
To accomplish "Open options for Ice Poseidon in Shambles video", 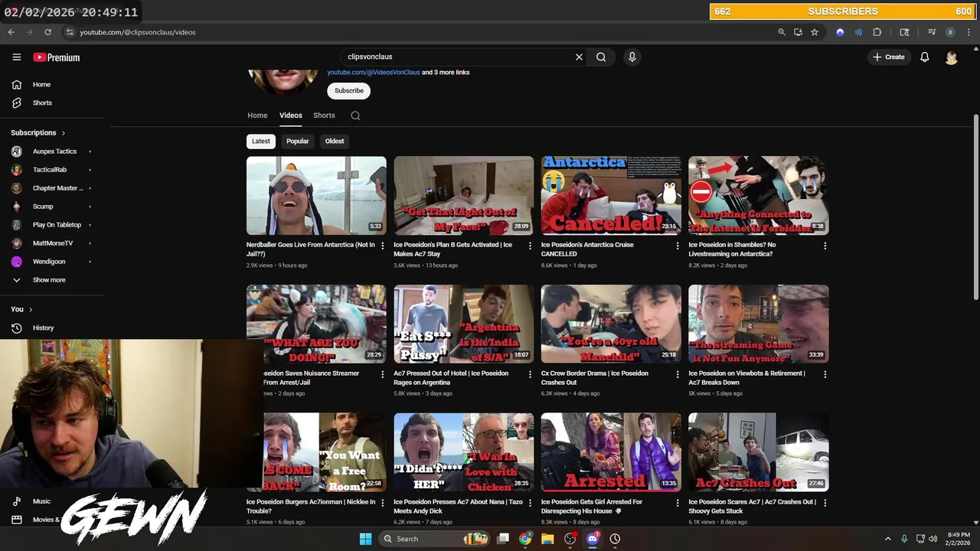I will [825, 246].
